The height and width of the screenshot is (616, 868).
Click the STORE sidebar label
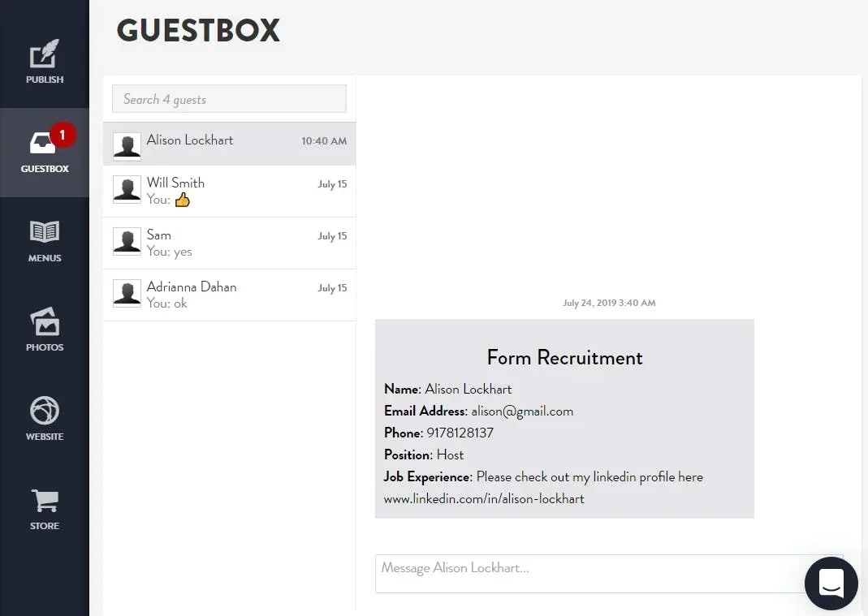pyautogui.click(x=45, y=526)
